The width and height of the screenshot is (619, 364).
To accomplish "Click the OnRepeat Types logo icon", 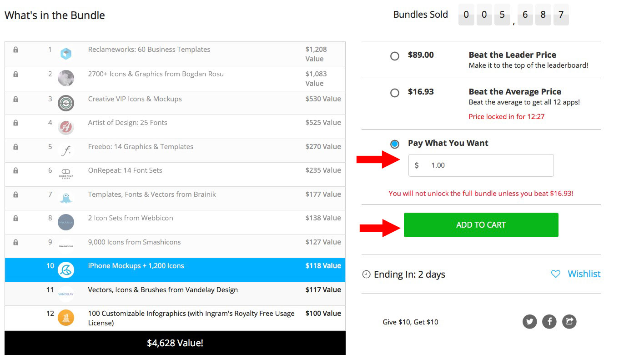I will pos(66,175).
